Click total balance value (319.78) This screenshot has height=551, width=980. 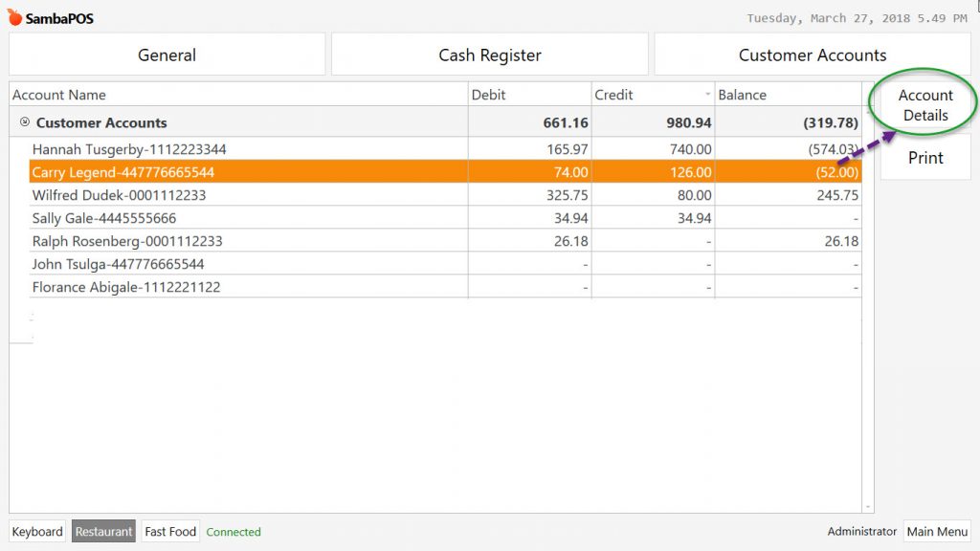point(830,123)
